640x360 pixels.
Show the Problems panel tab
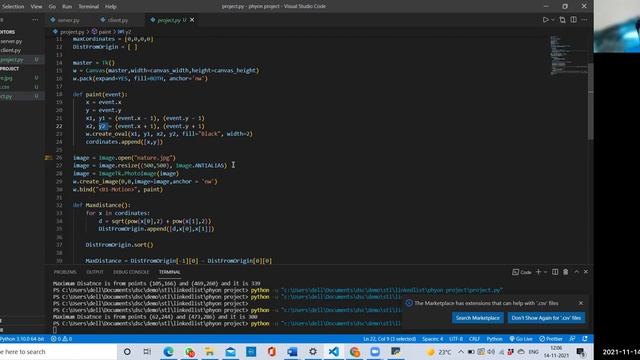[x=65, y=272]
